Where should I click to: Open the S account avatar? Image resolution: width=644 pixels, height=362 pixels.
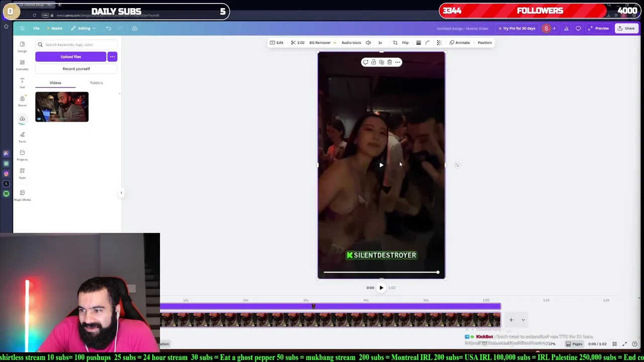click(x=546, y=28)
